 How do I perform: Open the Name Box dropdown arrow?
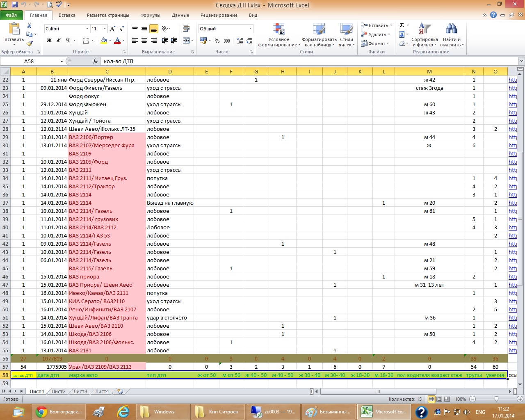62,61
